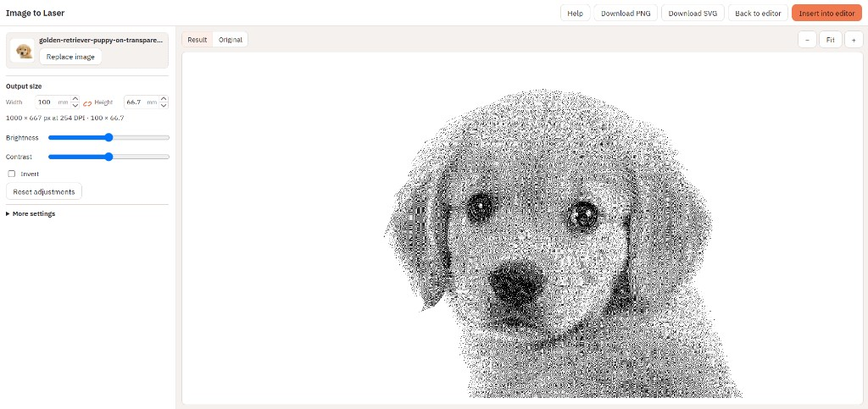Screen dimensions: 868x409
Task: Go Back to editor
Action: [x=758, y=14]
